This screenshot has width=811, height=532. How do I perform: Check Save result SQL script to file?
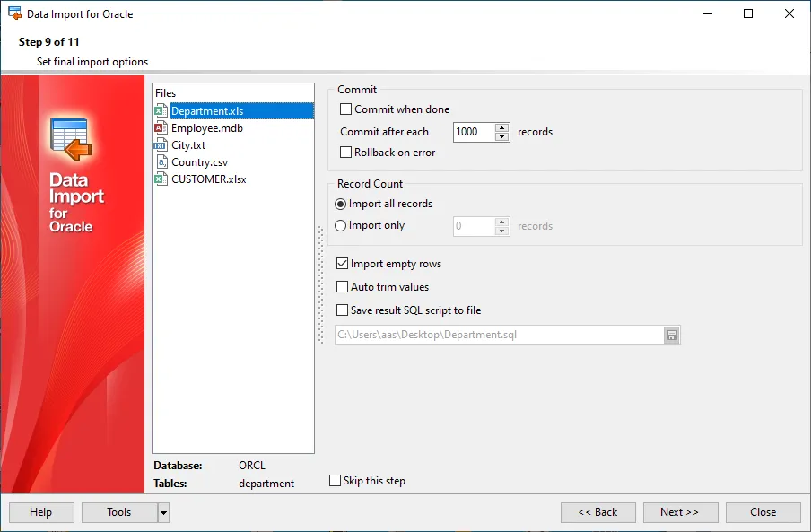point(342,310)
